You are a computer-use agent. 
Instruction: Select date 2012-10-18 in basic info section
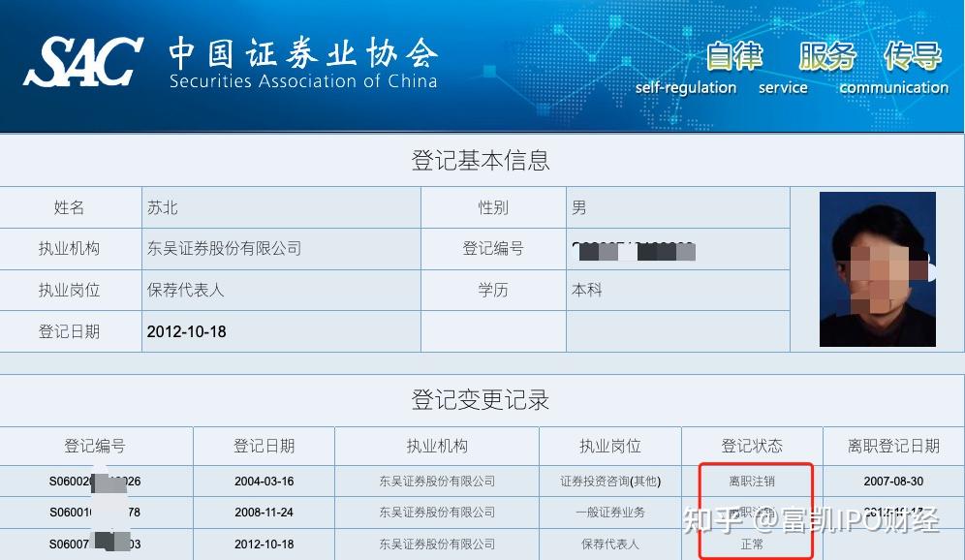click(x=186, y=331)
